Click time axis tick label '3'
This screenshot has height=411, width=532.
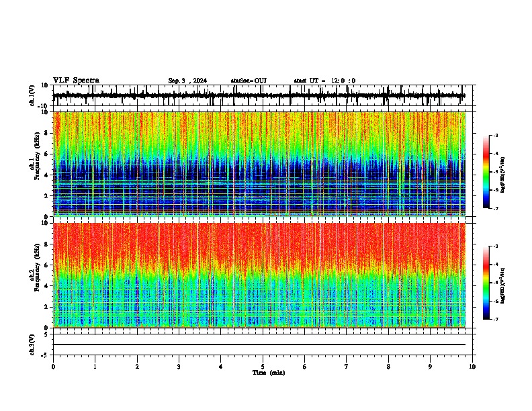(x=179, y=367)
